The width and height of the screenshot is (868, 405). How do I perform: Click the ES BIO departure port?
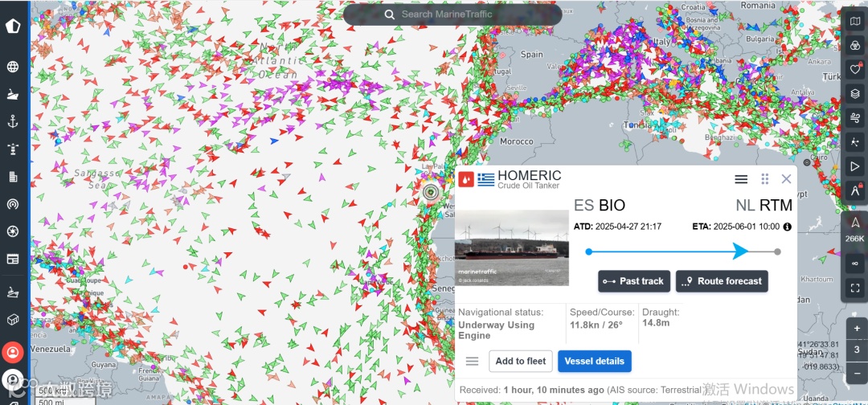(x=600, y=205)
